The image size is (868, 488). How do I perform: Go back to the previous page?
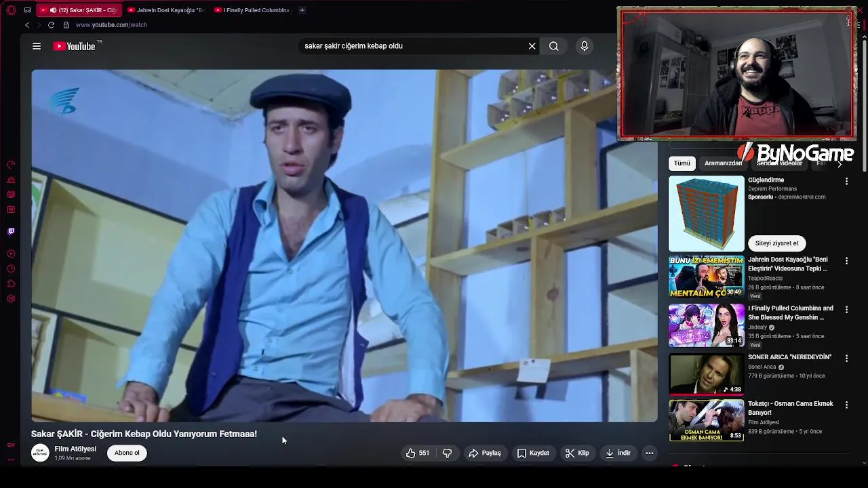coord(27,25)
